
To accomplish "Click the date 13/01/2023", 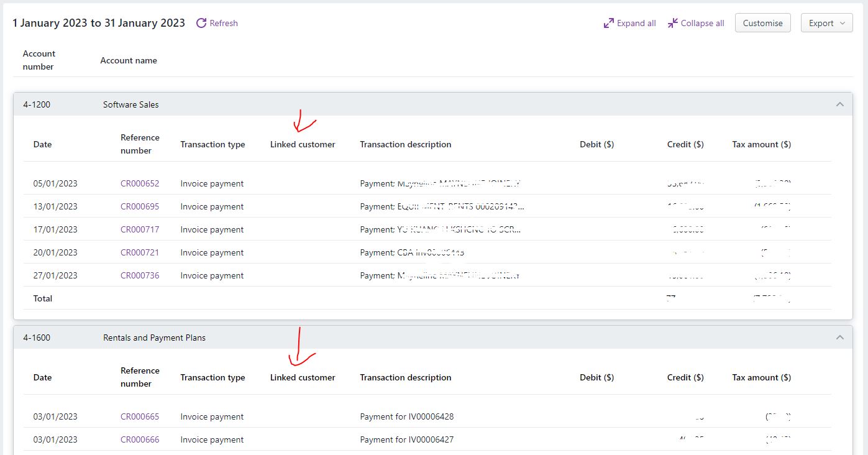I will [55, 206].
